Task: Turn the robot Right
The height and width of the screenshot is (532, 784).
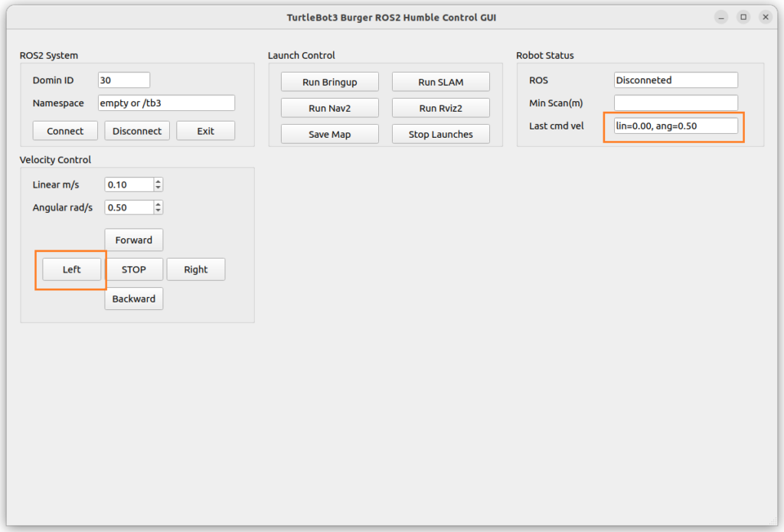Action: (x=195, y=269)
